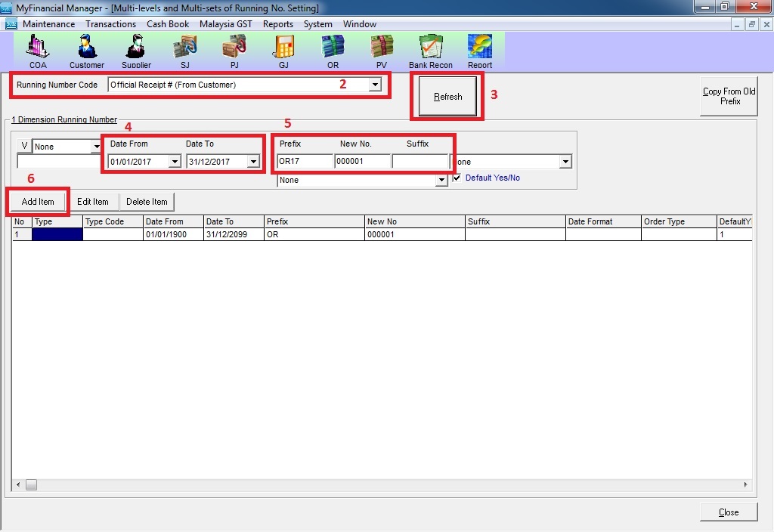Open the Supplier toolbar icon
The image size is (774, 532).
coord(136,50)
